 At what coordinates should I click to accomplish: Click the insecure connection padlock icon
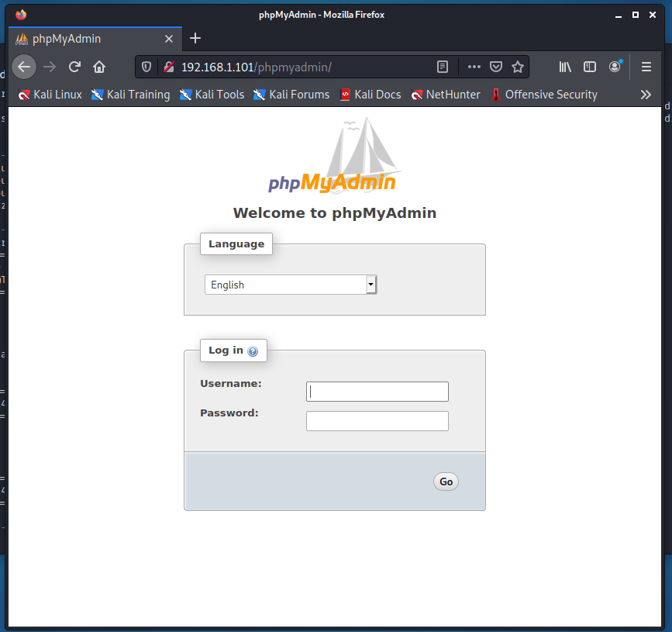(x=168, y=67)
